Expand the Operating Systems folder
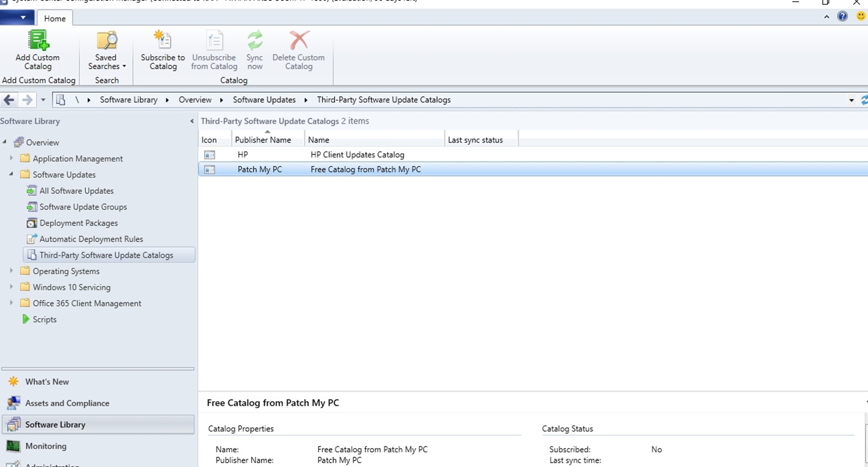Viewport: 868px width, 467px height. pos(11,271)
